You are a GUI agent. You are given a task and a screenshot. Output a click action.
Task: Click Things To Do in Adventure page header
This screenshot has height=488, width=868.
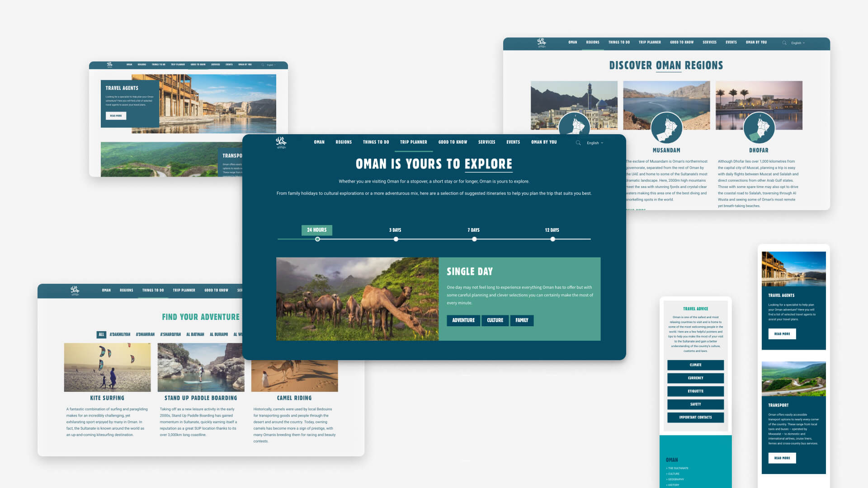click(x=153, y=291)
